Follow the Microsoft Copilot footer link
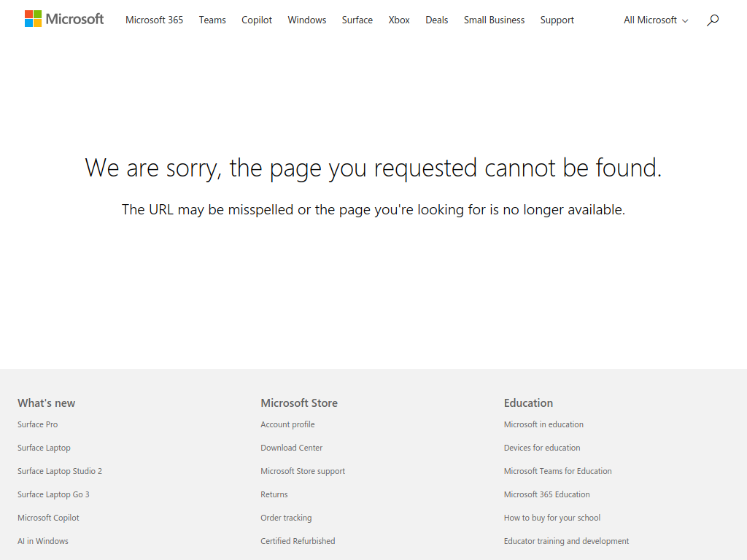Image resolution: width=747 pixels, height=560 pixels. pyautogui.click(x=48, y=518)
